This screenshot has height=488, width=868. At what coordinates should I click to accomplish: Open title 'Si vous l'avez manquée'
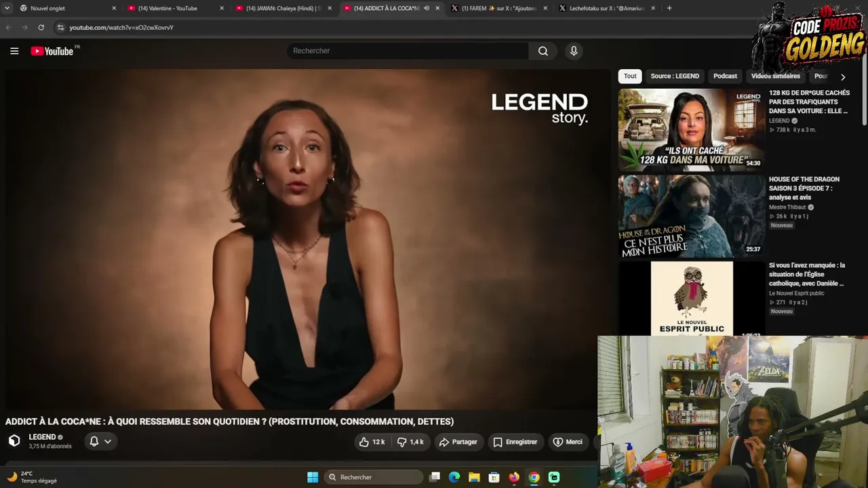click(x=807, y=274)
